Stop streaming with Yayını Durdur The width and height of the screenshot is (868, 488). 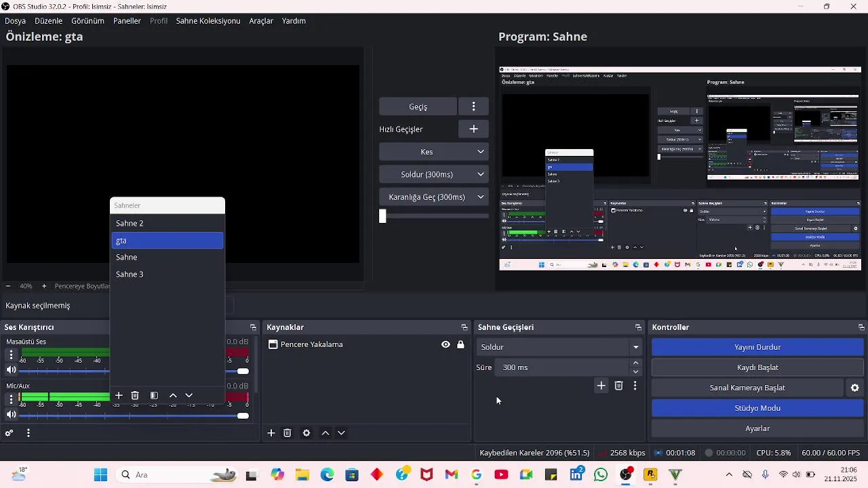[x=757, y=347]
